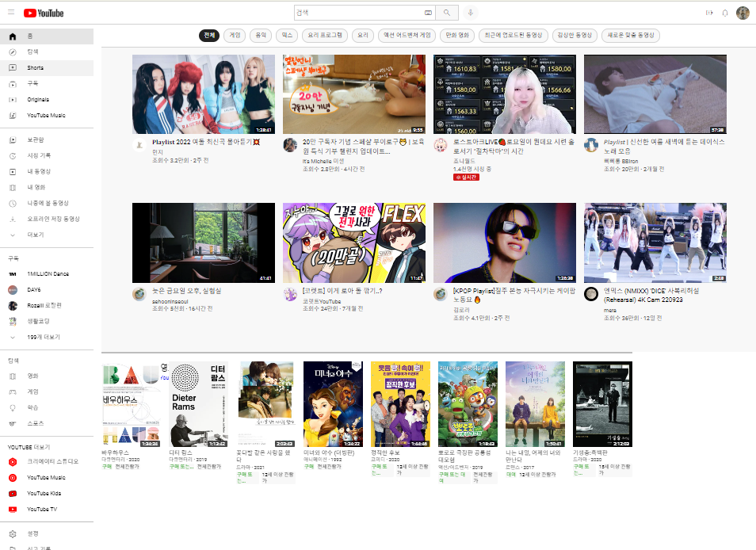Open watch history in the sidebar
Viewport: 756px width, 550px height.
tap(47, 155)
